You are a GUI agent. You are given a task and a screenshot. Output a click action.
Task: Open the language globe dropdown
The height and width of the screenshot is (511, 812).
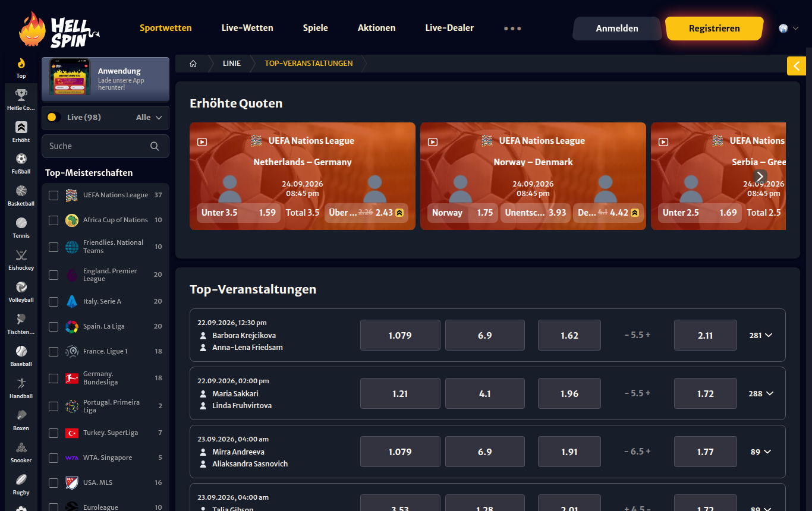(788, 28)
